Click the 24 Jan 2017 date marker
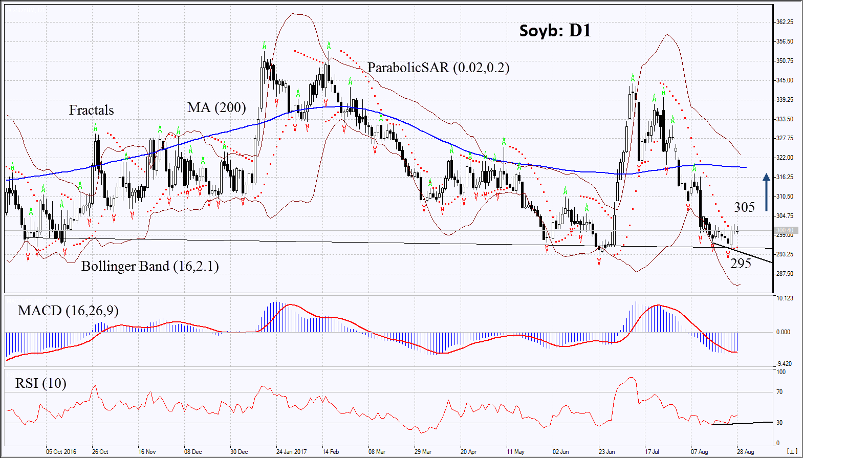Image resolution: width=868 pixels, height=458 pixels. 291,452
